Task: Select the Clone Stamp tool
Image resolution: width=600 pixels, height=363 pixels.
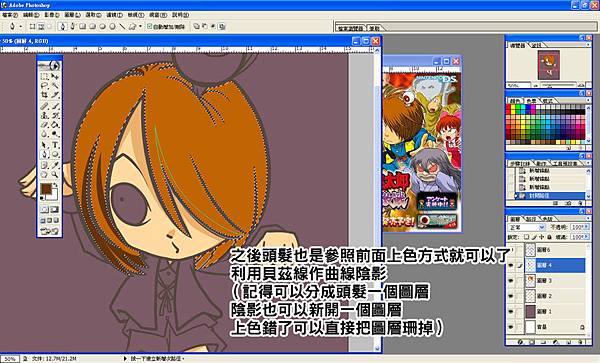Action: coord(44,115)
